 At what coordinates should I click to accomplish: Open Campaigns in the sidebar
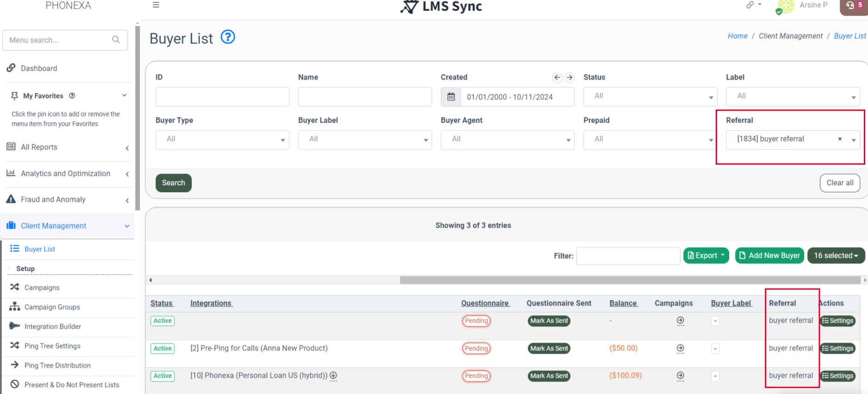(x=42, y=288)
